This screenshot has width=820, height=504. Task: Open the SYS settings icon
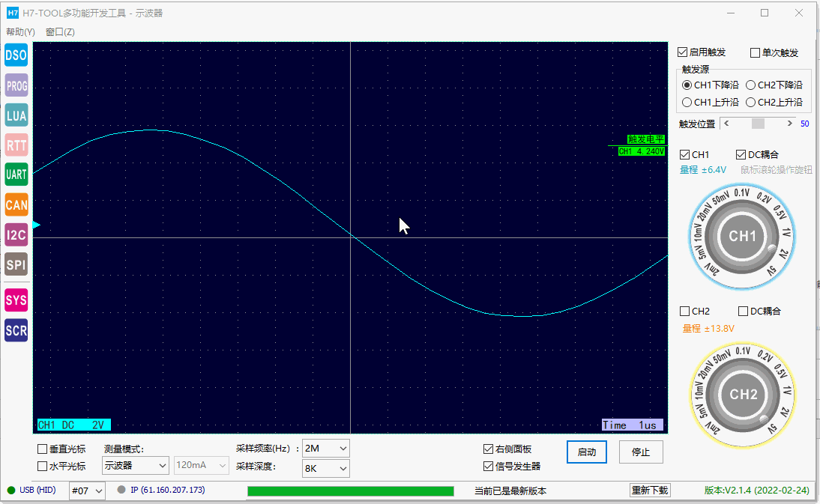point(16,300)
